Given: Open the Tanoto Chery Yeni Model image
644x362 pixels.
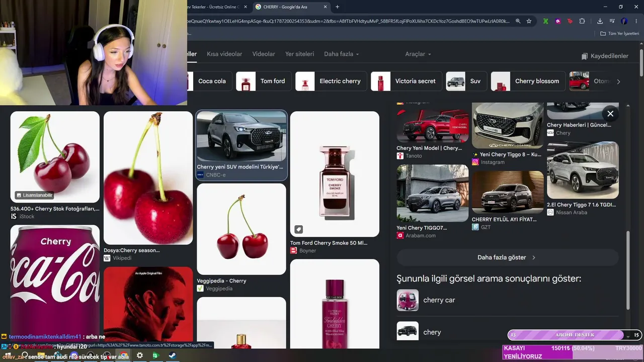Looking at the screenshot, I should pos(433,126).
